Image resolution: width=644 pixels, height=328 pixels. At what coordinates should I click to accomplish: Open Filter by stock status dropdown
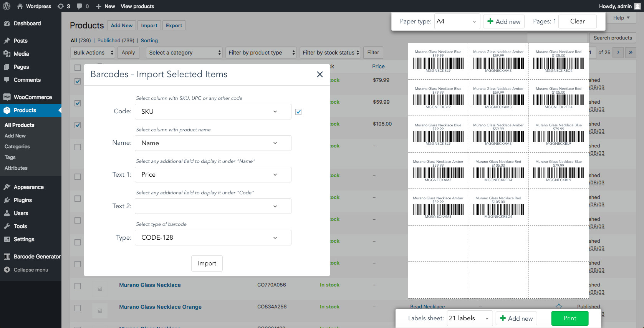[x=330, y=53]
